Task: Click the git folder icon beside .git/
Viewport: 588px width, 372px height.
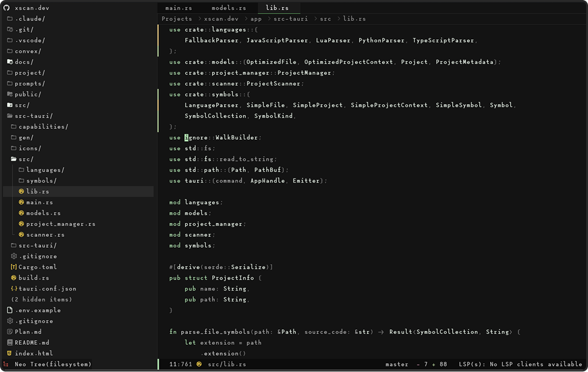Action: tap(10, 29)
